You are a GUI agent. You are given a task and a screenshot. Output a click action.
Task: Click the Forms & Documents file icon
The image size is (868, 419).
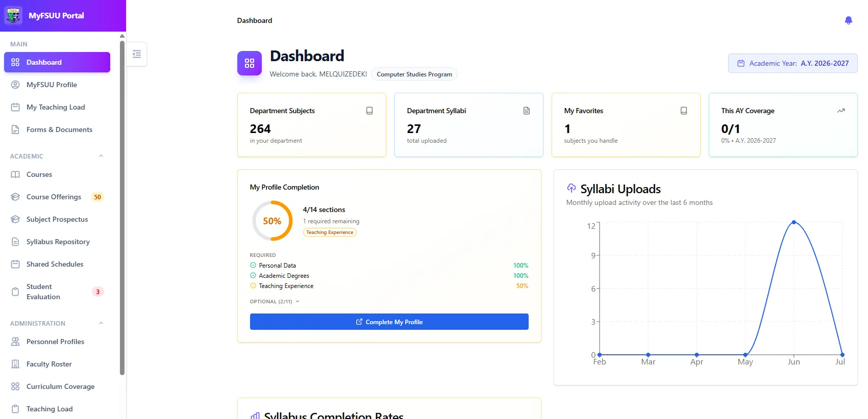[x=15, y=129]
